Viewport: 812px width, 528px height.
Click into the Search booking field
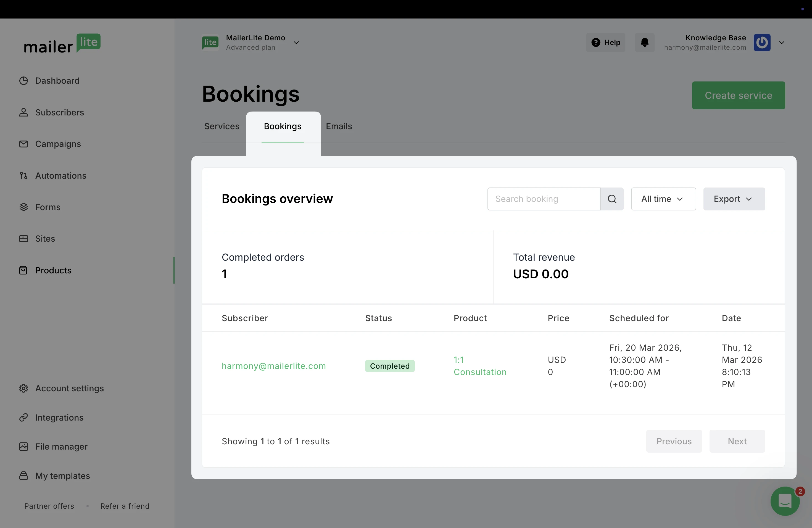tap(544, 199)
